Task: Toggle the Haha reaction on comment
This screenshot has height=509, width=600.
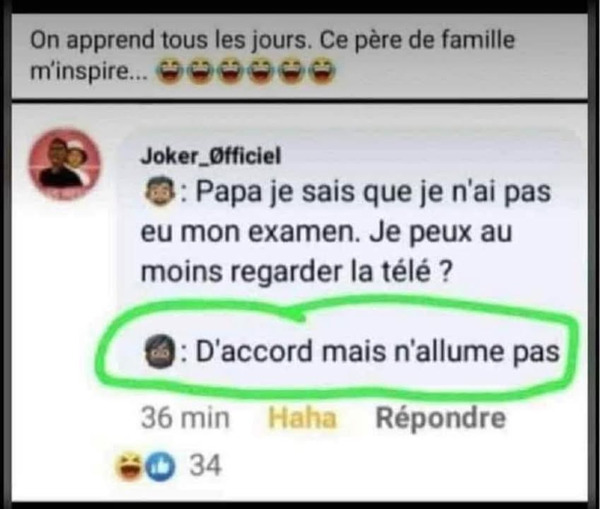Action: 302,418
